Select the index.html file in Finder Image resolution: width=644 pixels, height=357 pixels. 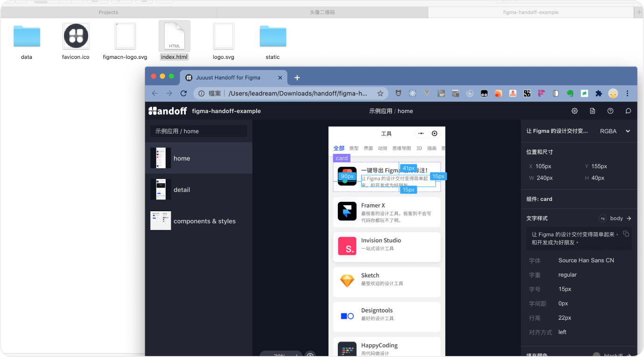point(175,41)
